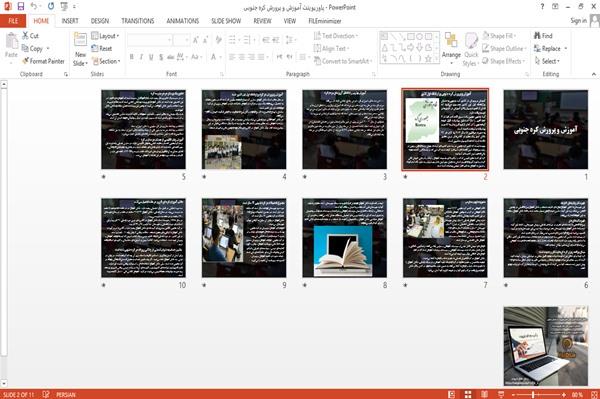Switch to the INSERT tab
Viewport: 600px width, 399px height.
pyautogui.click(x=70, y=21)
